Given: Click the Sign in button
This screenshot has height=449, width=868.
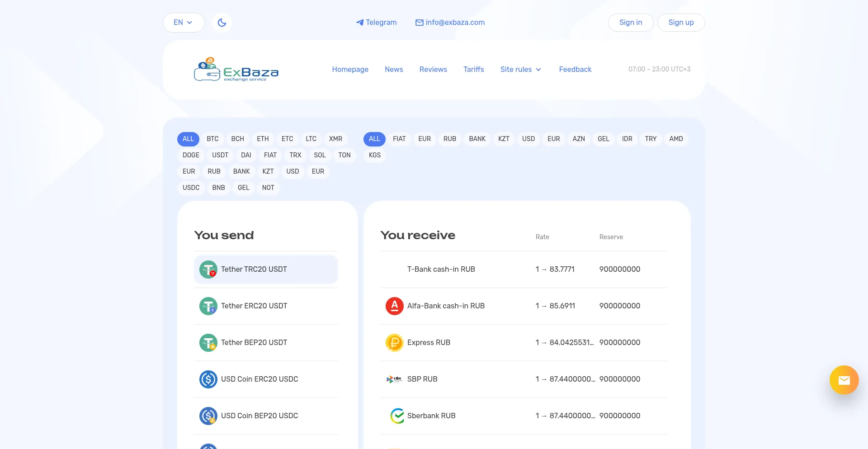Looking at the screenshot, I should point(630,23).
